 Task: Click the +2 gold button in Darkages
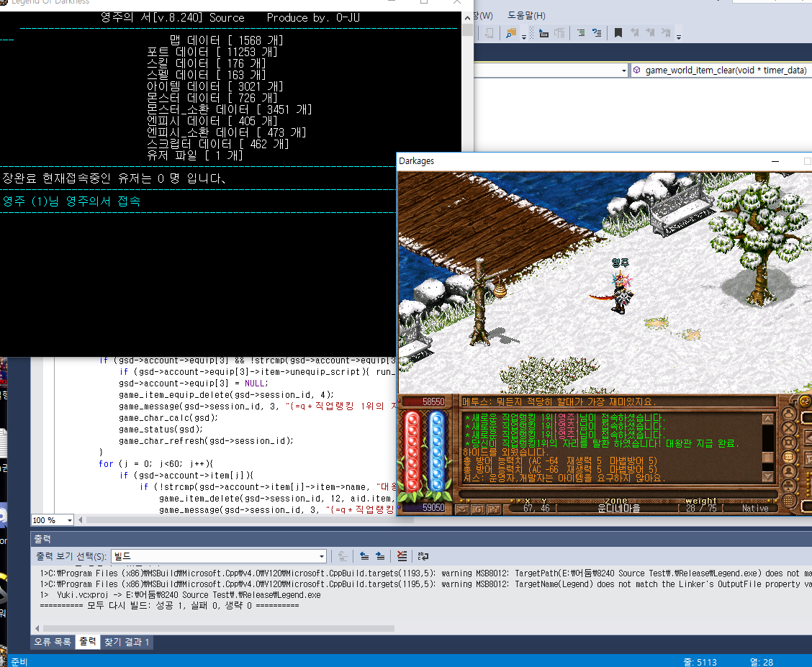tap(804, 401)
